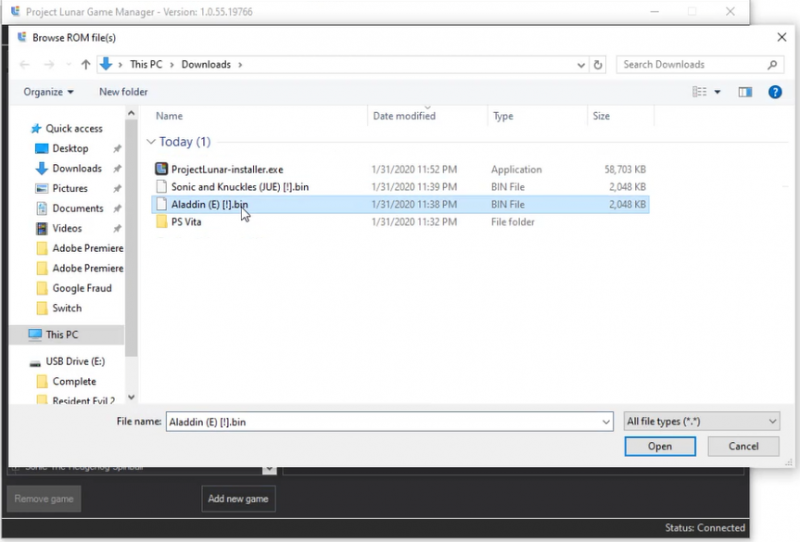Close the Browse ROM file(s) dialog
The image size is (800, 542).
coord(781,37)
